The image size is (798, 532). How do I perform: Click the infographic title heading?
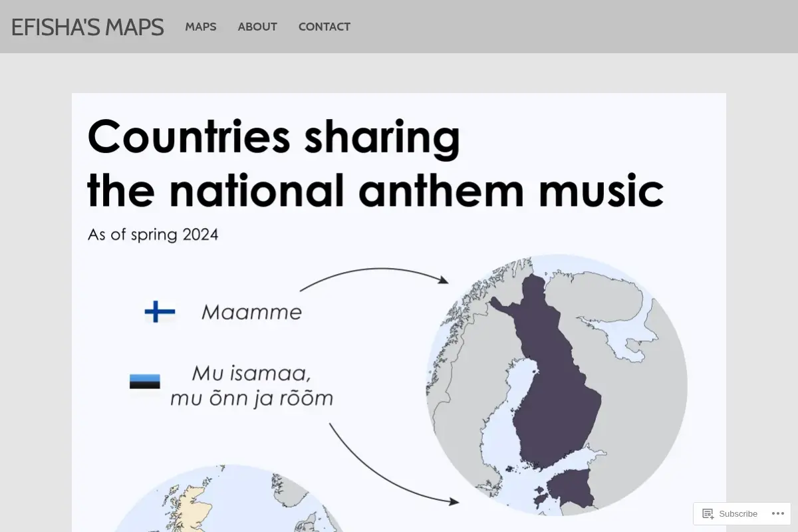click(375, 163)
